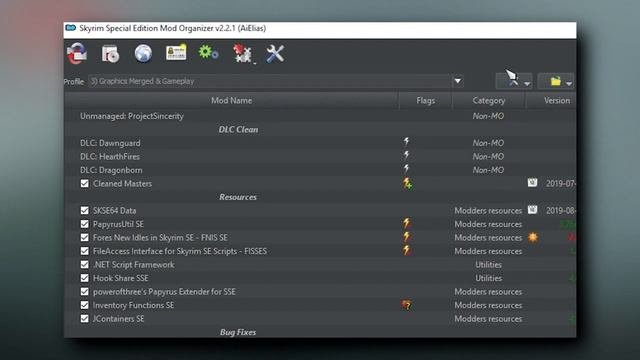
Task: Click the Install Mod from archive icon
Action: tap(110, 53)
